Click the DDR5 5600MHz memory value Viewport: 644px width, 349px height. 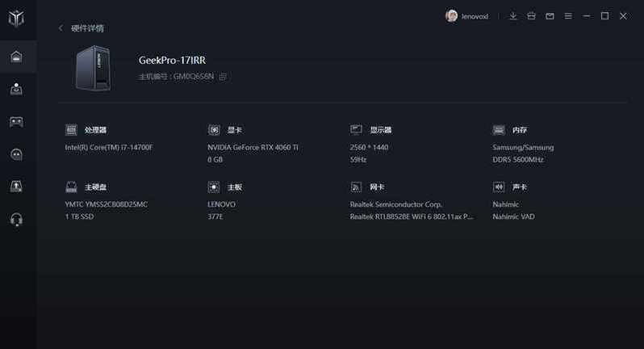point(518,159)
